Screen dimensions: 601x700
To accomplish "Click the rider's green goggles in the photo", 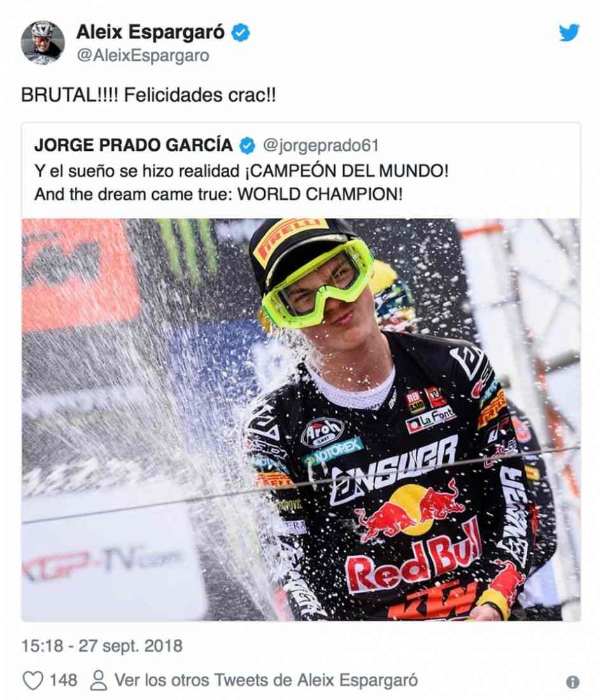I will [x=318, y=281].
